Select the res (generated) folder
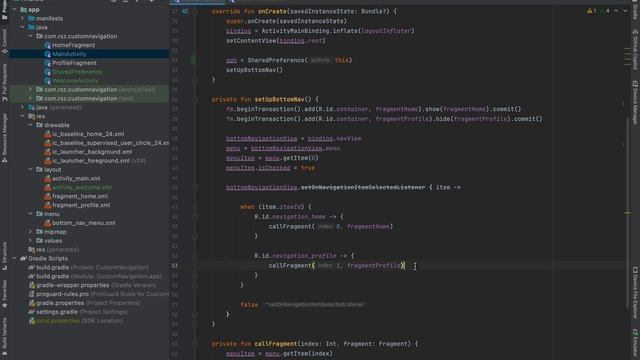This screenshot has width=640, height=360. (x=53, y=249)
